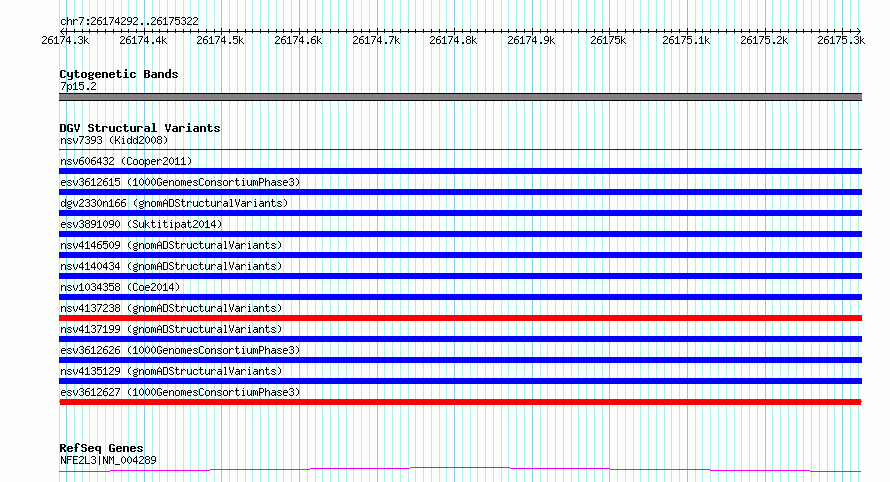Click the 26174.3k ruler tick label
Viewport: 890px width, 482px height.
[65, 41]
